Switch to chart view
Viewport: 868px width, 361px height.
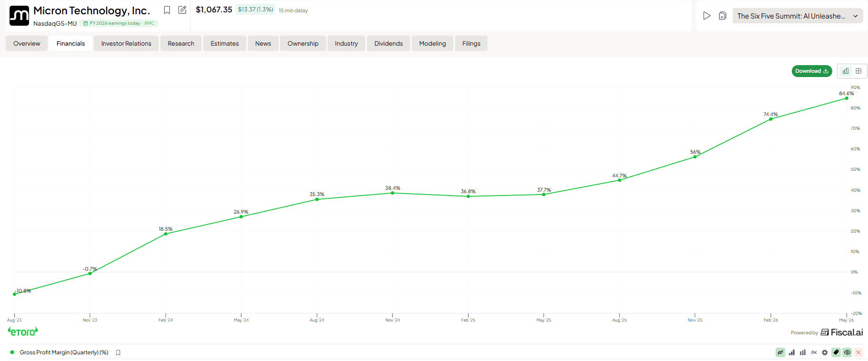point(846,71)
